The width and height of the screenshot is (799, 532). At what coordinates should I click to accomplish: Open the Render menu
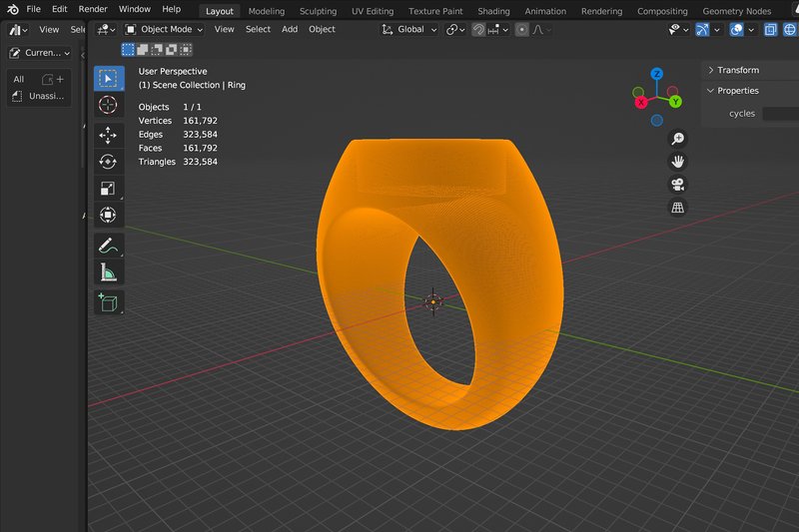(93, 9)
